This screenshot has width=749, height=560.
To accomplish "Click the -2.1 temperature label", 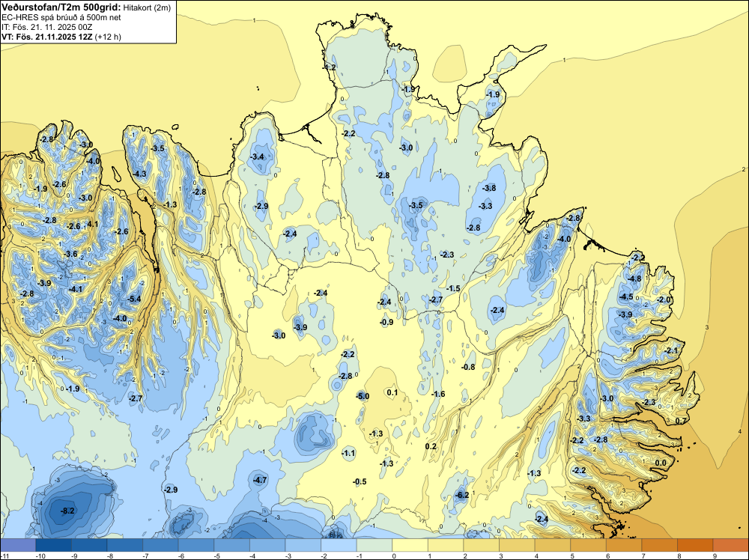I will 671,350.
